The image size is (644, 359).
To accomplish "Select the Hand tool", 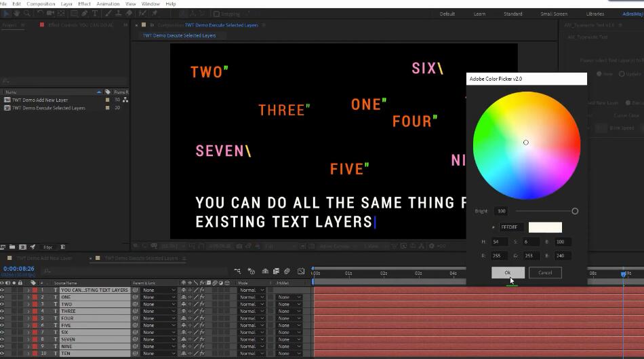I will tap(16, 14).
